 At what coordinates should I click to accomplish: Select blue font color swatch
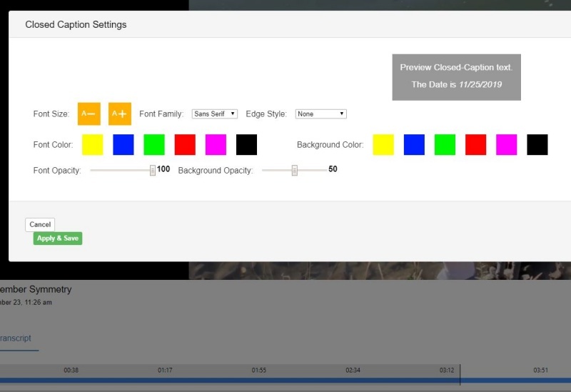click(x=123, y=144)
